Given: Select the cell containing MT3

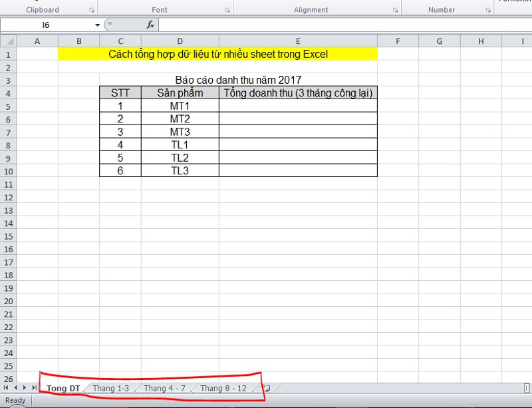Looking at the screenshot, I should pos(180,132).
